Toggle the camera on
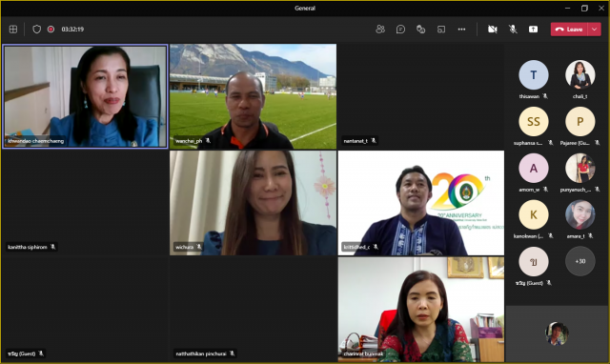This screenshot has width=610, height=364. (x=493, y=30)
